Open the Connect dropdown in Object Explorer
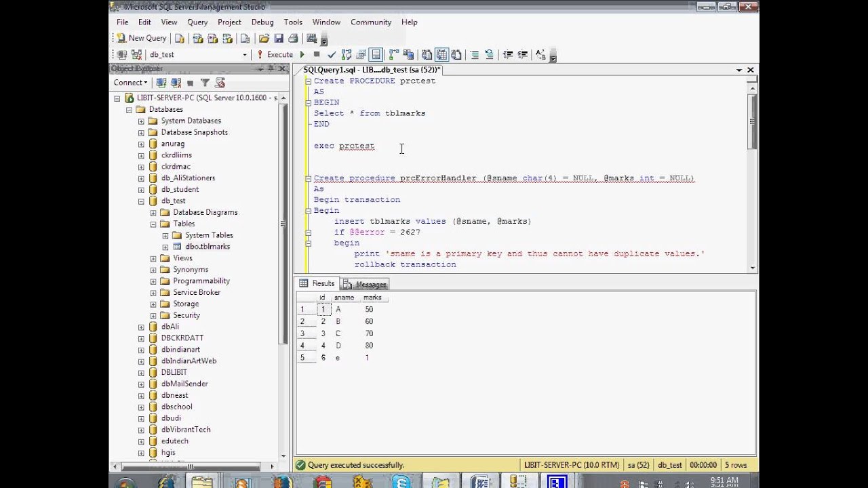The height and width of the screenshot is (488, 868). coord(130,83)
